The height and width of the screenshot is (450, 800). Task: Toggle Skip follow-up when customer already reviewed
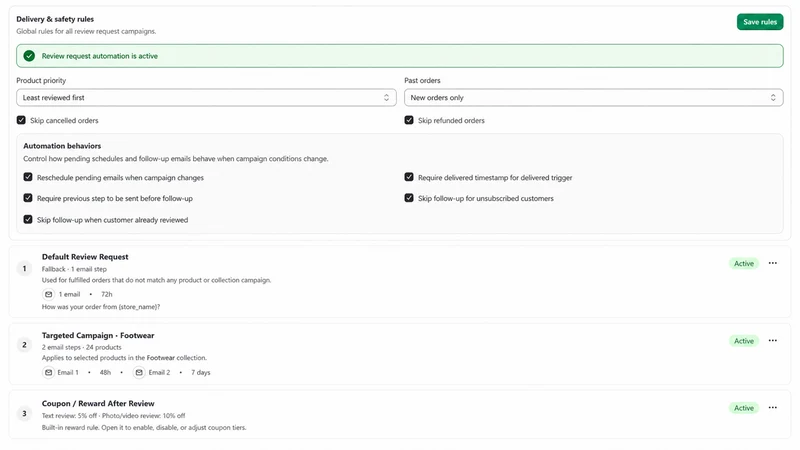28,219
